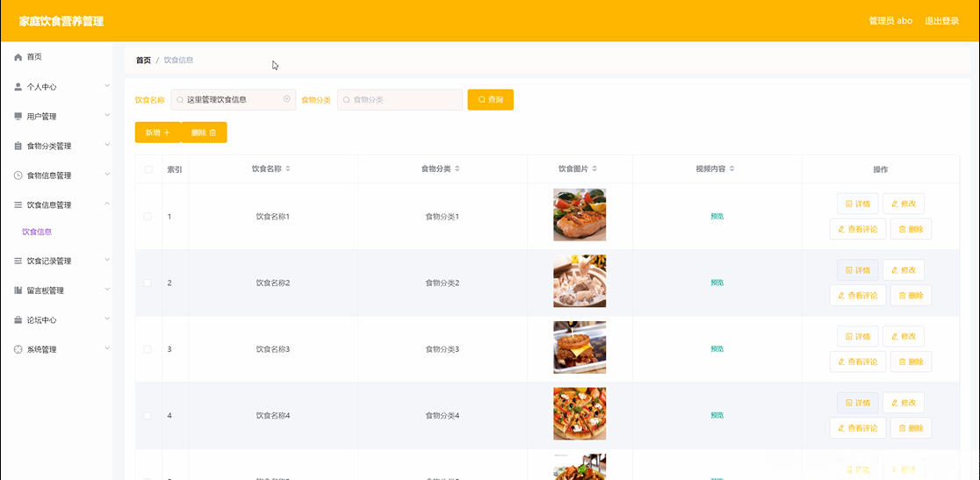
Task: Check the row 3 checkbox for 饮食名称3
Action: [148, 349]
